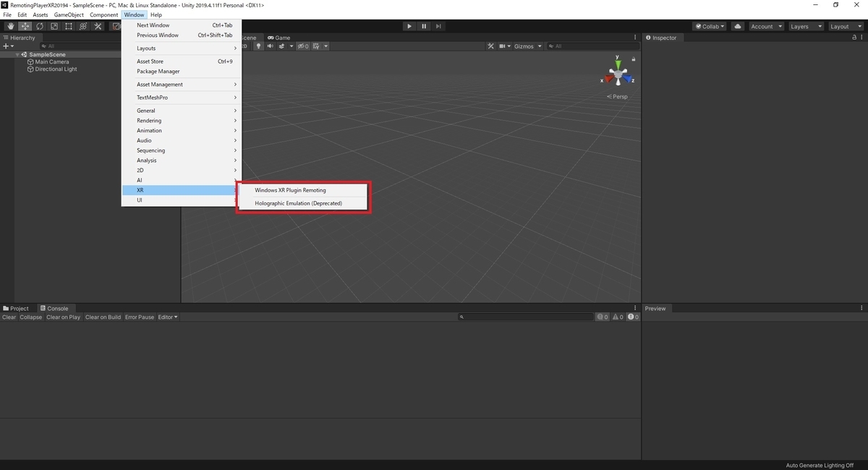Collapse the SampleScene tree node
This screenshot has width=868, height=470.
pyautogui.click(x=17, y=54)
